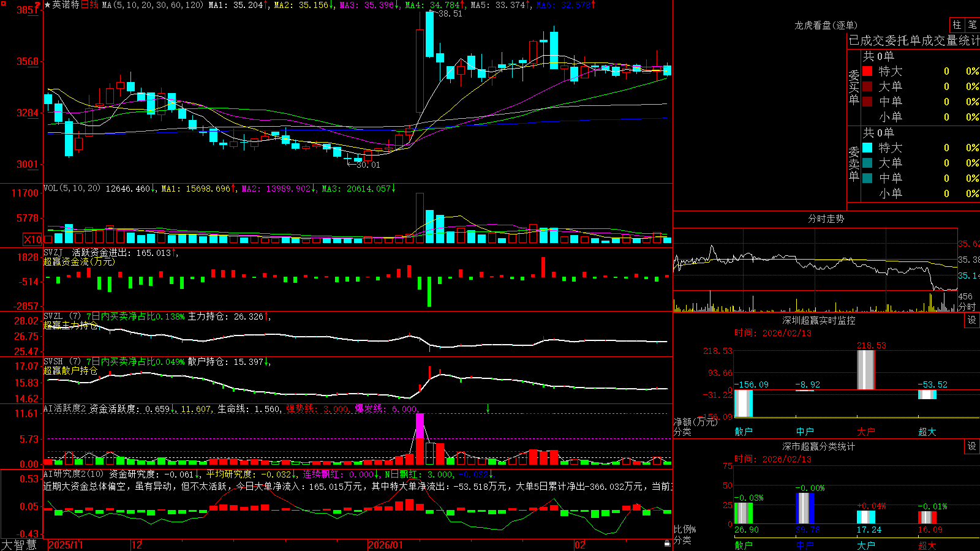Select the 大户 bar with 218.53 value
This screenshot has height=551, width=980.
(x=865, y=370)
